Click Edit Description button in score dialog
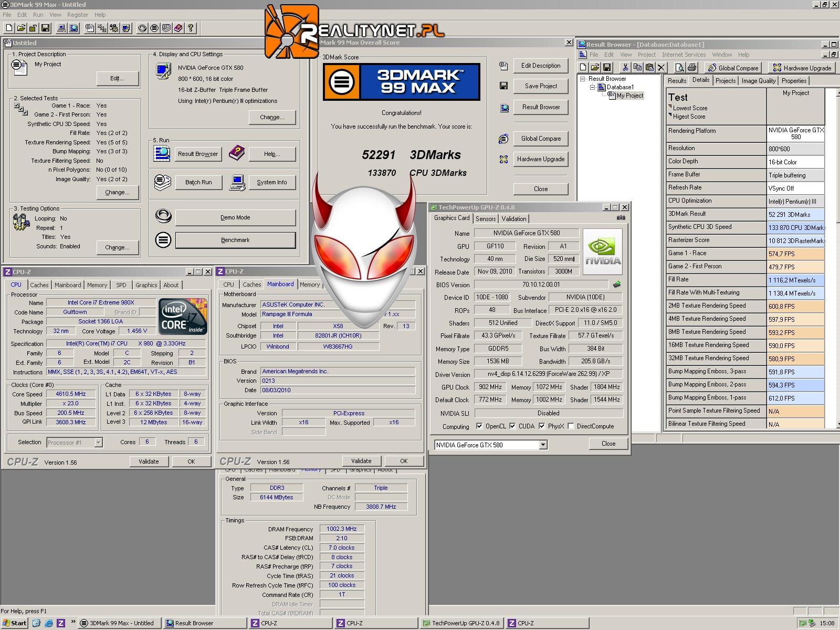This screenshot has width=840, height=630. 541,66
